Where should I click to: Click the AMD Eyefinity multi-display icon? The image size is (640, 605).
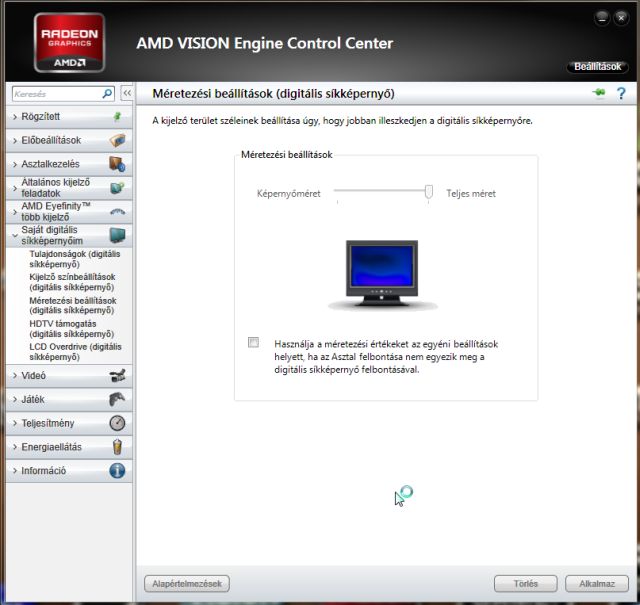[118, 211]
